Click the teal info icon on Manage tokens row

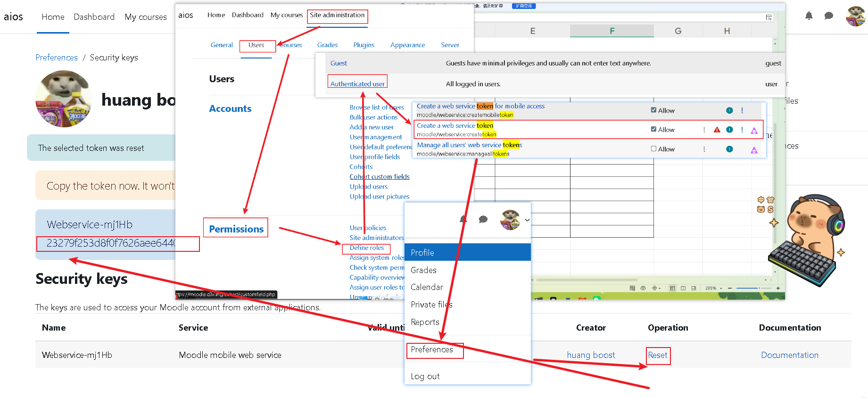pyautogui.click(x=729, y=149)
